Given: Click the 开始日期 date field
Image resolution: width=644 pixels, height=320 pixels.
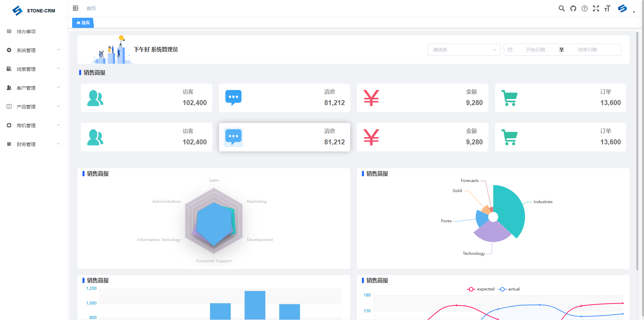Looking at the screenshot, I should pyautogui.click(x=535, y=50).
